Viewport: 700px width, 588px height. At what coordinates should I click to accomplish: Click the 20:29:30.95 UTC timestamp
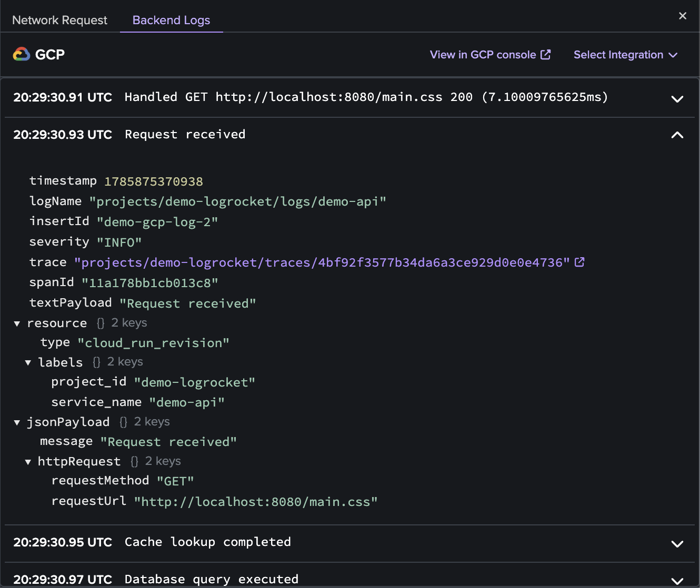click(63, 542)
